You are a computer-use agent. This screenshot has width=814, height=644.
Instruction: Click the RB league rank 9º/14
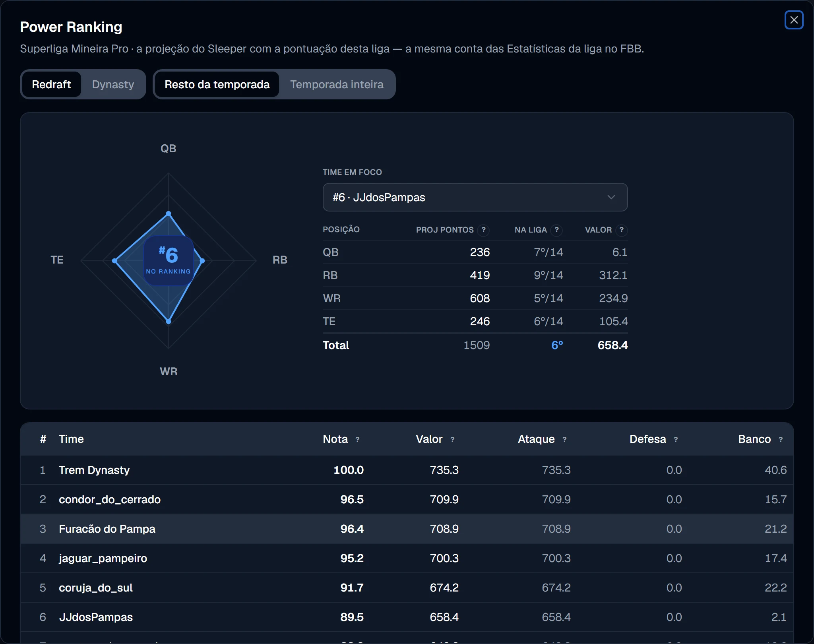click(x=548, y=275)
